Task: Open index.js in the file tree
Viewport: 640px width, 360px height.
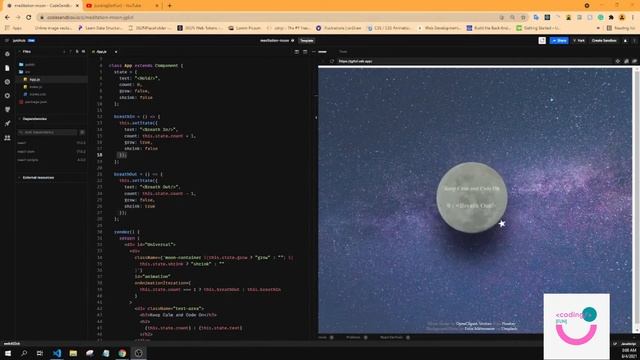Action: tap(35, 87)
